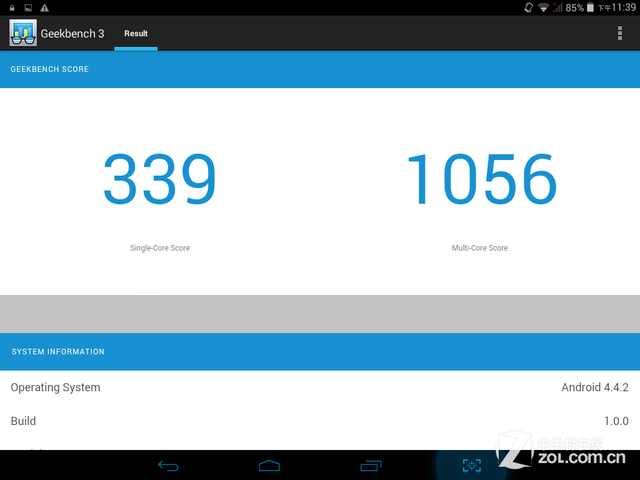The height and width of the screenshot is (480, 640).
Task: Tap the multi-core score 1056
Action: click(x=482, y=179)
